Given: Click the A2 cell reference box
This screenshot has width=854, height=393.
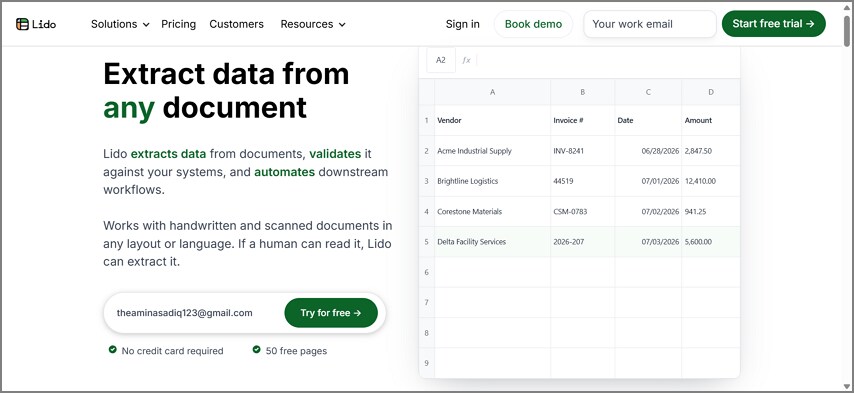Looking at the screenshot, I should [441, 60].
